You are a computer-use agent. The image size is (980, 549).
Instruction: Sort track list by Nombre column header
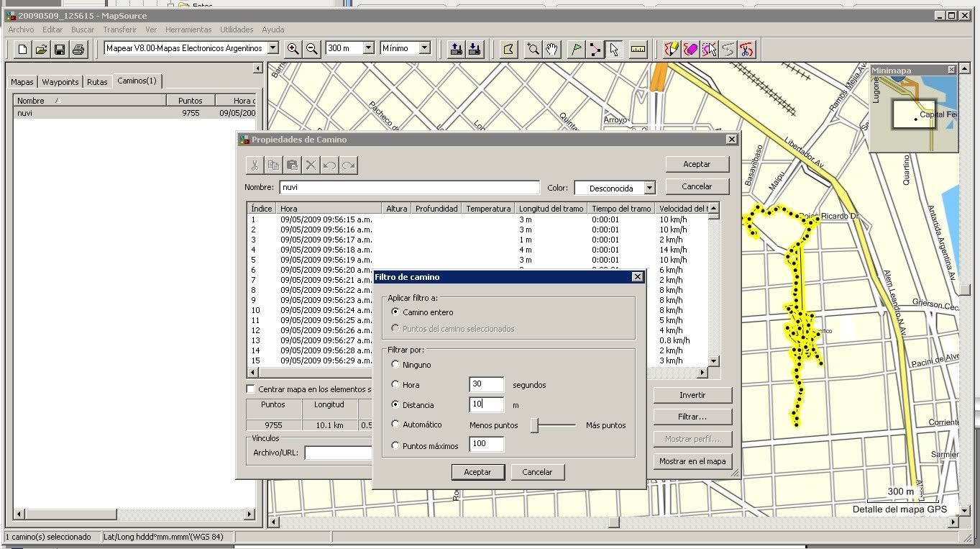90,101
